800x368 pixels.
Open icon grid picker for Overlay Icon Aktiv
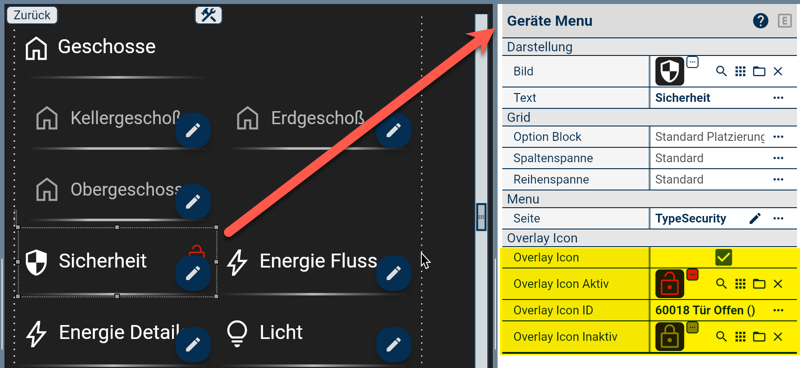coord(740,284)
